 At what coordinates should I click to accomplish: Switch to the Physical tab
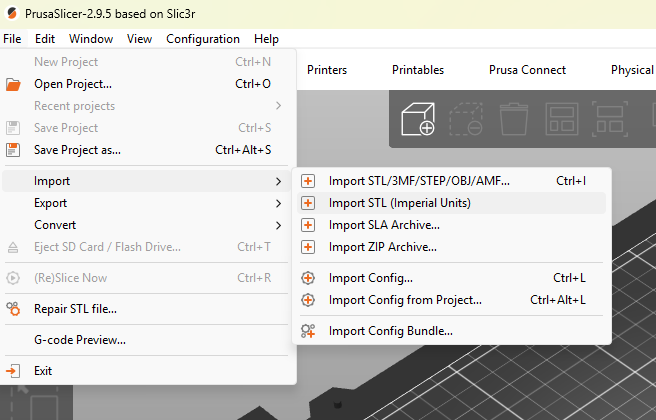[633, 70]
